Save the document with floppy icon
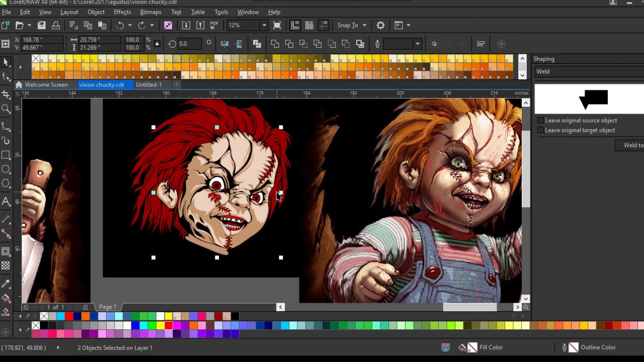The image size is (644, 362). 42,25
